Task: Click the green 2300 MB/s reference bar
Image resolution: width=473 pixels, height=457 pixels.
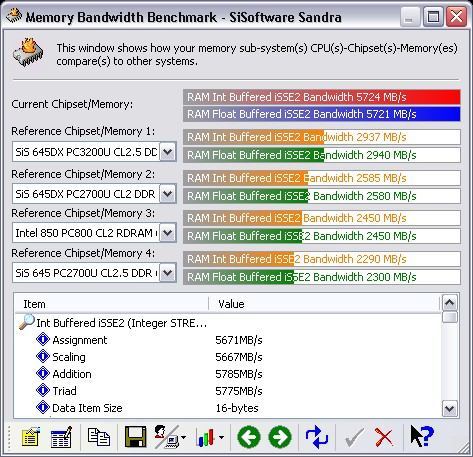Action: tap(322, 277)
